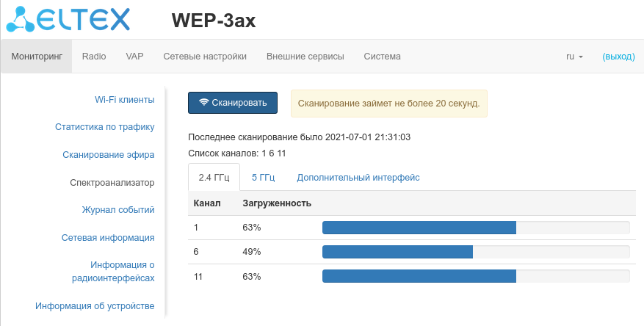Open Информация о радиоинтерфейсах page
644x326 pixels.
pyautogui.click(x=113, y=272)
